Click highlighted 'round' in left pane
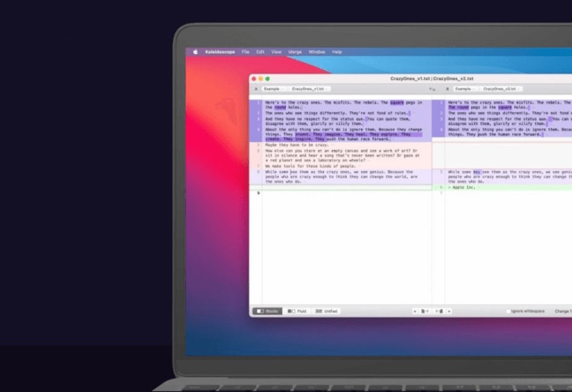The height and width of the screenshot is (392, 572). [x=280, y=107]
